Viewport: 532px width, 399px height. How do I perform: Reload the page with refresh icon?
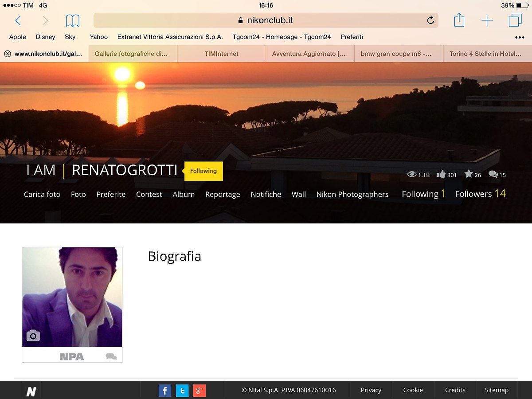[x=430, y=20]
